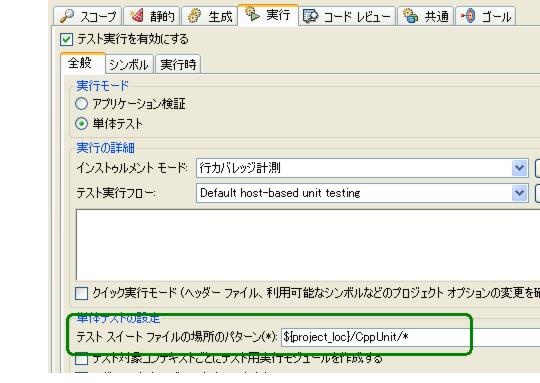Open テスト実行フロー dropdown arrow
Screen dimensions: 540x383
tap(519, 193)
